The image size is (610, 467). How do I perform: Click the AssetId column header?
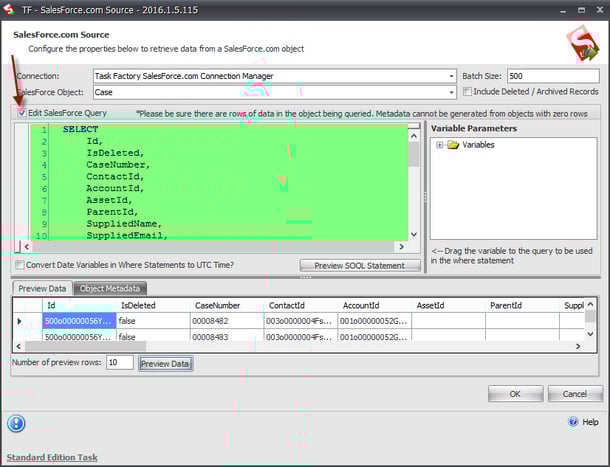[x=449, y=305]
